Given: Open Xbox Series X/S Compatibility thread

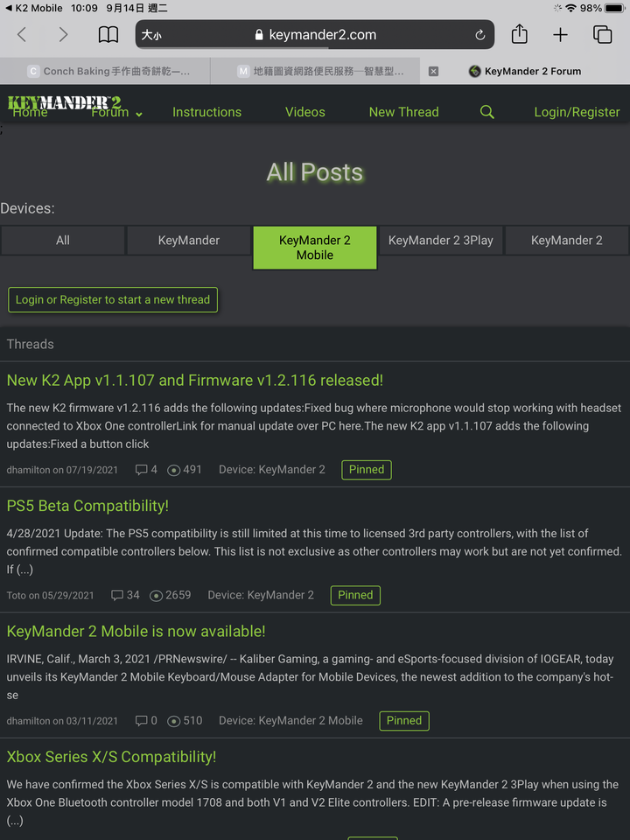Looking at the screenshot, I should tap(111, 757).
